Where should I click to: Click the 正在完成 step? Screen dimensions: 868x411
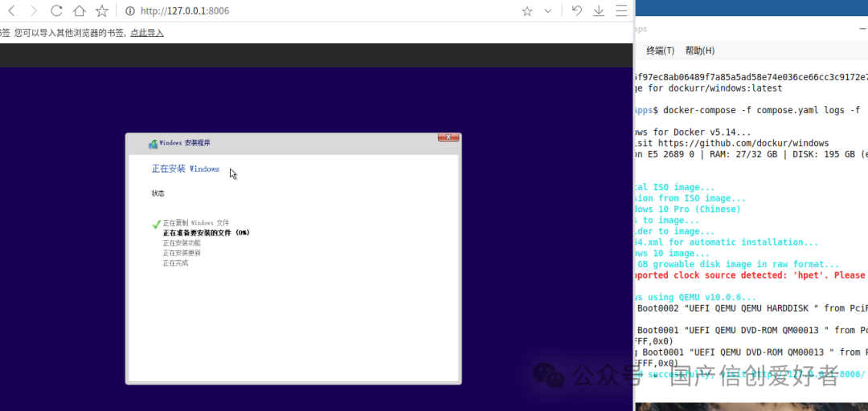point(175,262)
